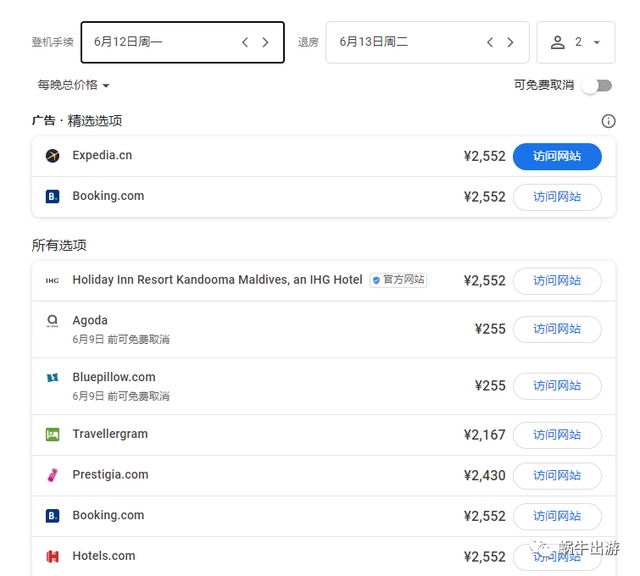Click the Agoda name text
This screenshot has height=576, width=640.
90,320
